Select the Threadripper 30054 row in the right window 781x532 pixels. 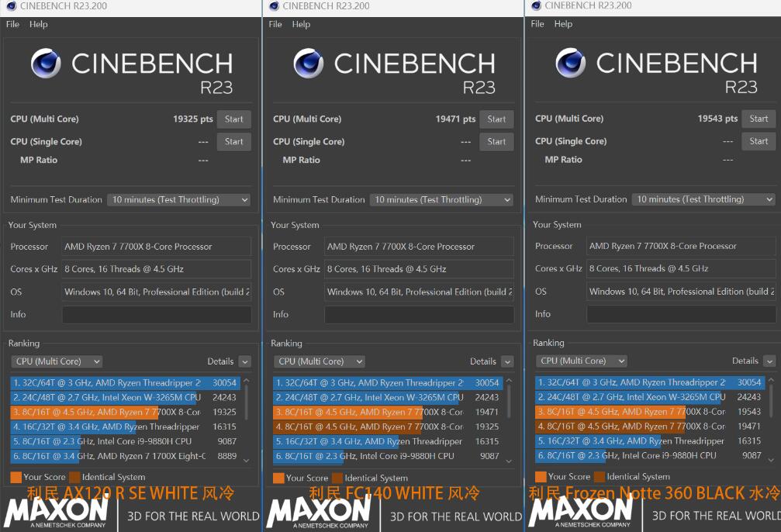(x=650, y=382)
